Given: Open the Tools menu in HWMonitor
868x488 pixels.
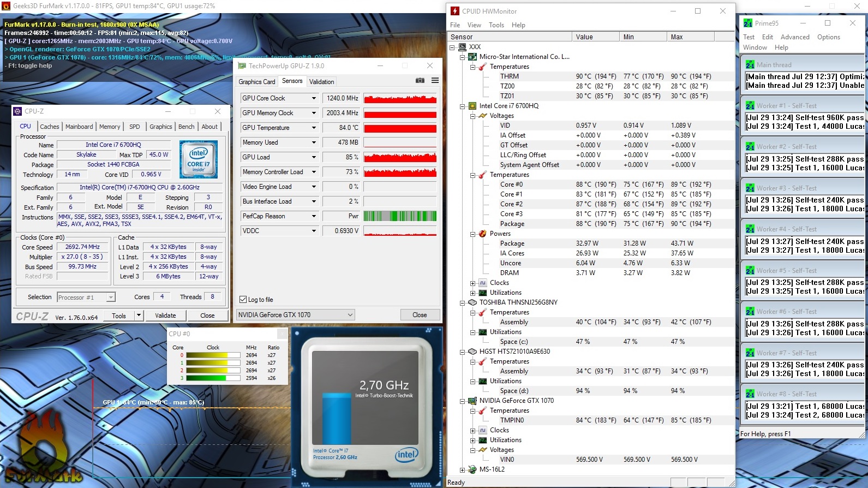Looking at the screenshot, I should [x=496, y=25].
